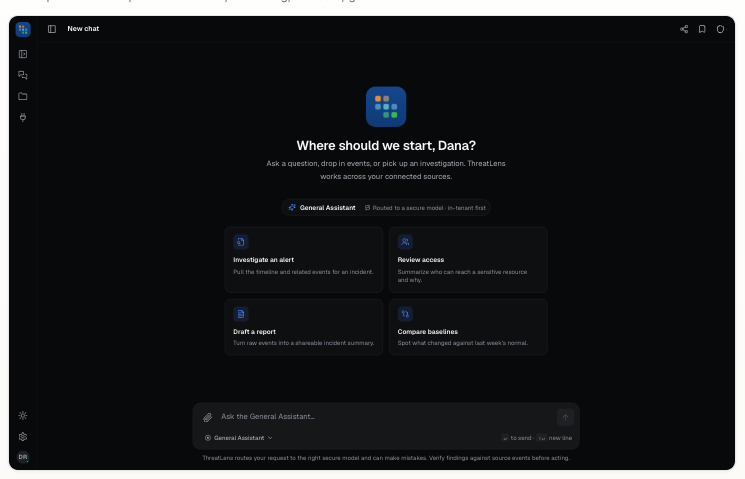Viewport: 745px width, 479px height.
Task: Select the "Investigate an alert" title
Action: tap(263, 260)
